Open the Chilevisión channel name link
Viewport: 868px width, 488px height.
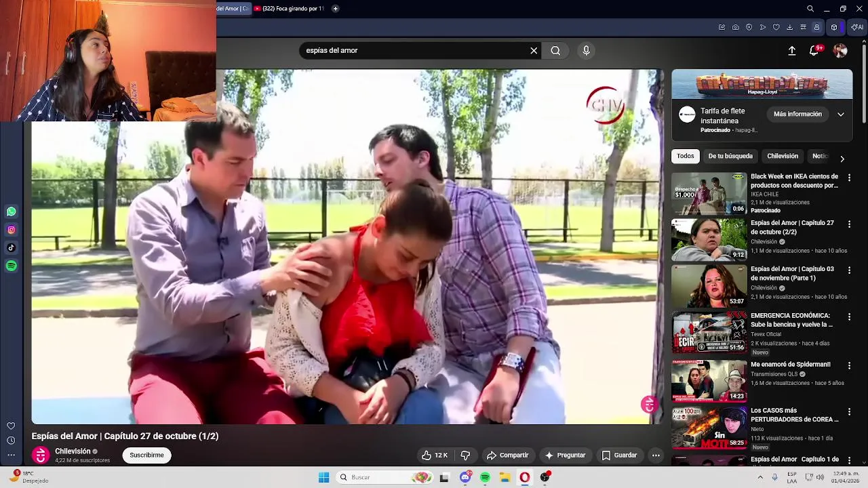(73, 451)
